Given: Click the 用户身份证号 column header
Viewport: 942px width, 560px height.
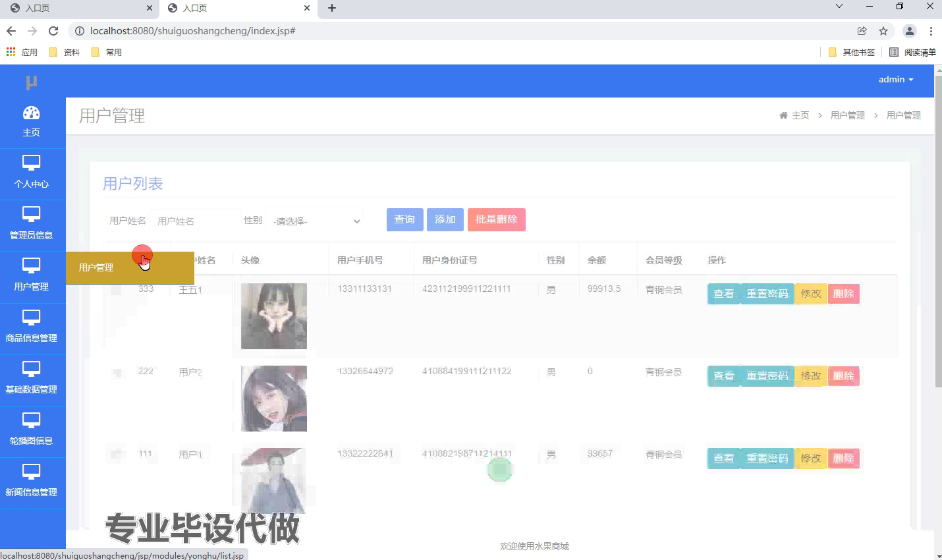Looking at the screenshot, I should click(450, 260).
